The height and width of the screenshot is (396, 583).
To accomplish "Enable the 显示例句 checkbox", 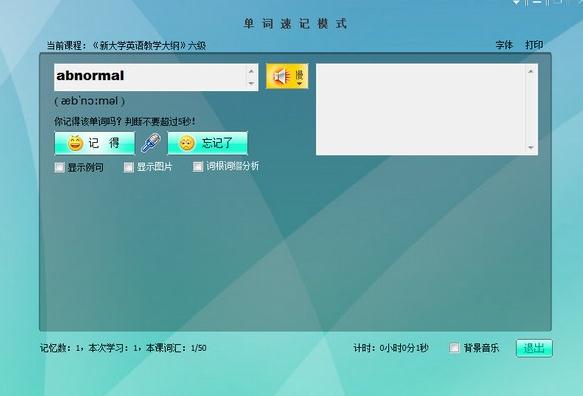I will (x=59, y=167).
